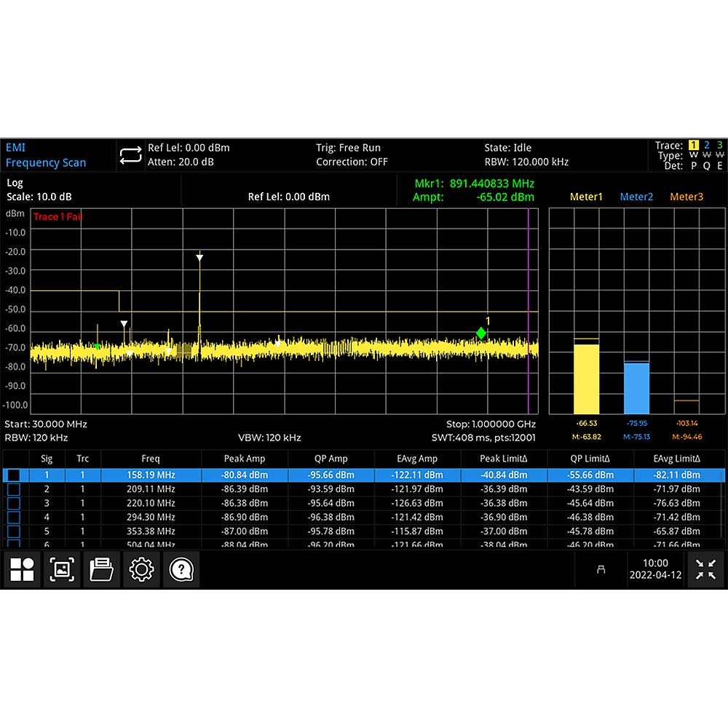The height and width of the screenshot is (728, 728).
Task: Open the help question mark icon
Action: click(x=181, y=569)
